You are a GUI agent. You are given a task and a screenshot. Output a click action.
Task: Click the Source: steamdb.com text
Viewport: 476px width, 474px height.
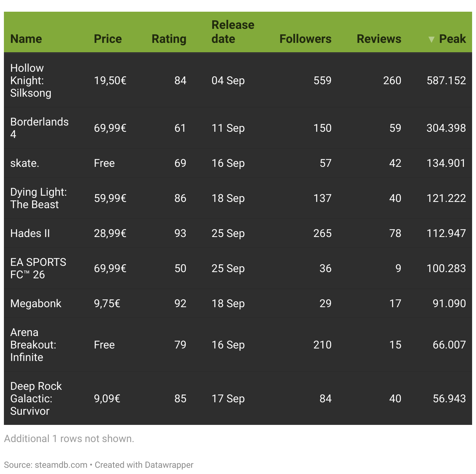(x=46, y=465)
